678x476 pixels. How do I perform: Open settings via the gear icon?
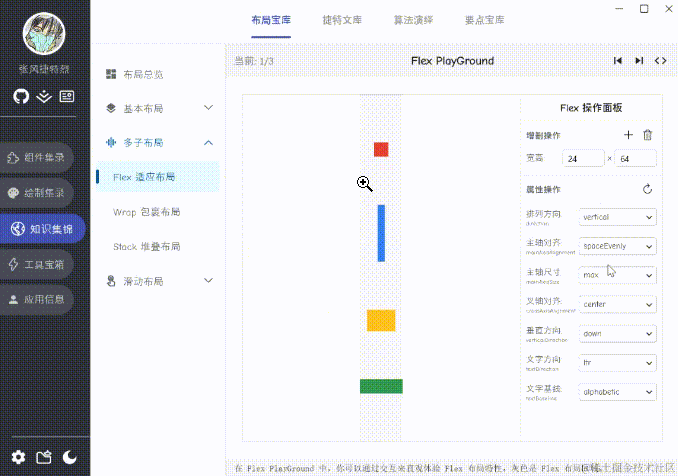click(x=18, y=457)
